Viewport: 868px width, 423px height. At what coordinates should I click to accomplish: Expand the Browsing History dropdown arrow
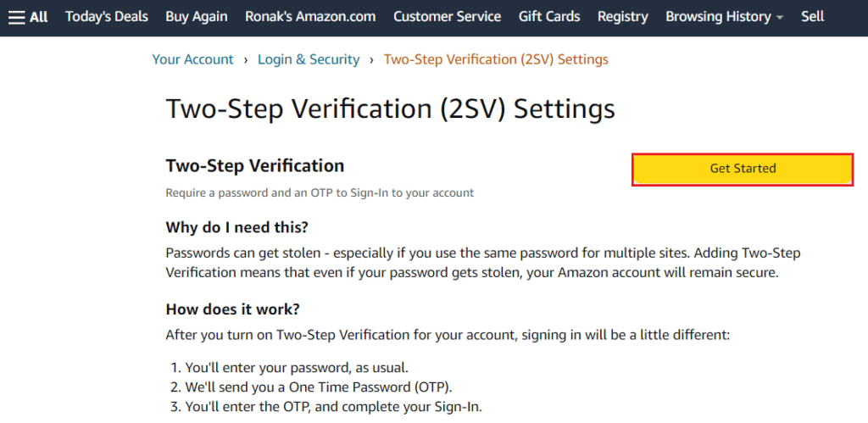pos(780,18)
